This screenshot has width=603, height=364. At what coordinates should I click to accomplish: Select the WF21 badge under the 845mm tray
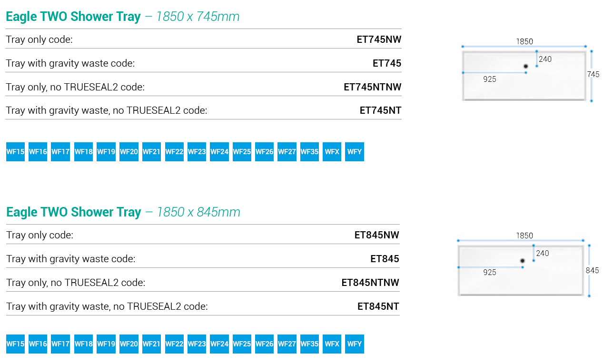pos(151,344)
